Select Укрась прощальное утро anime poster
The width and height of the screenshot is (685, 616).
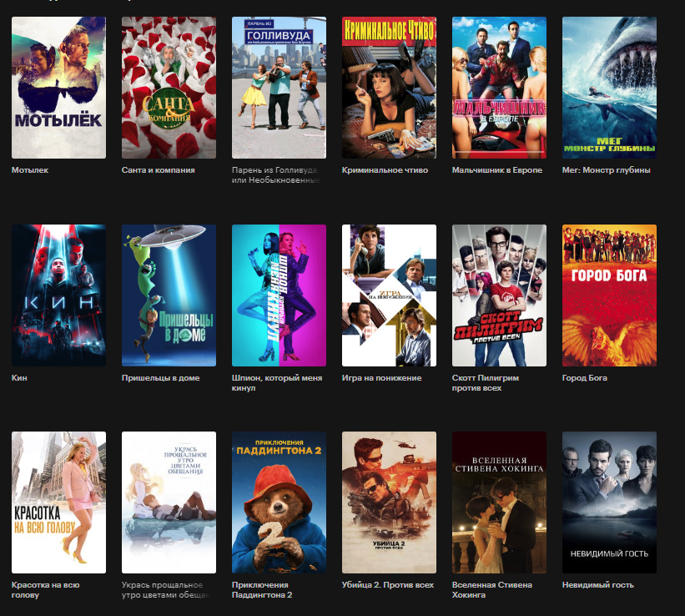pos(169,502)
